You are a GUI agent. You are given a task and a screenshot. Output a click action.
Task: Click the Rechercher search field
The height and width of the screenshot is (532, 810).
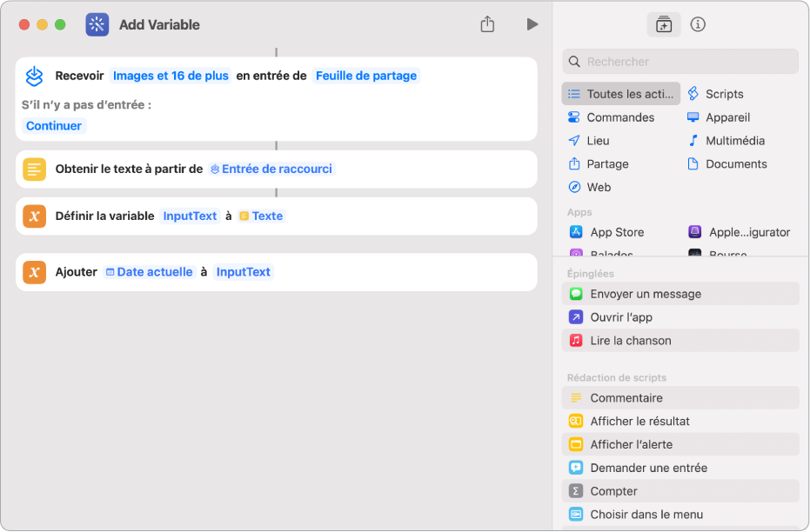[x=680, y=62]
